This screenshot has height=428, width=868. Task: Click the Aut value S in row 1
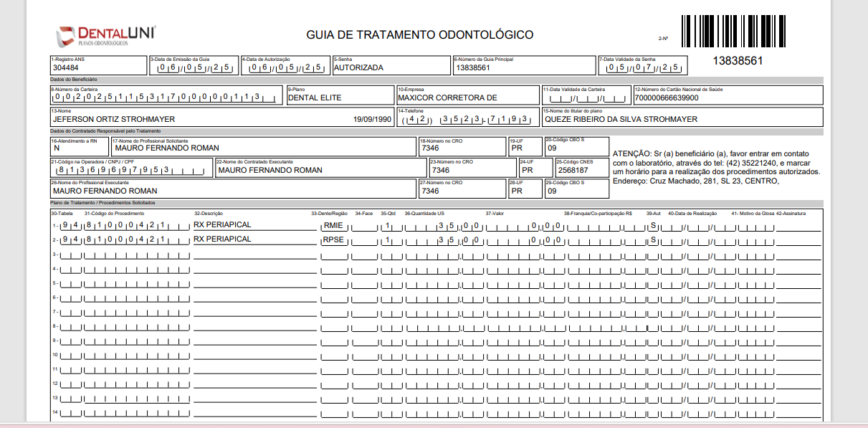pyautogui.click(x=654, y=226)
